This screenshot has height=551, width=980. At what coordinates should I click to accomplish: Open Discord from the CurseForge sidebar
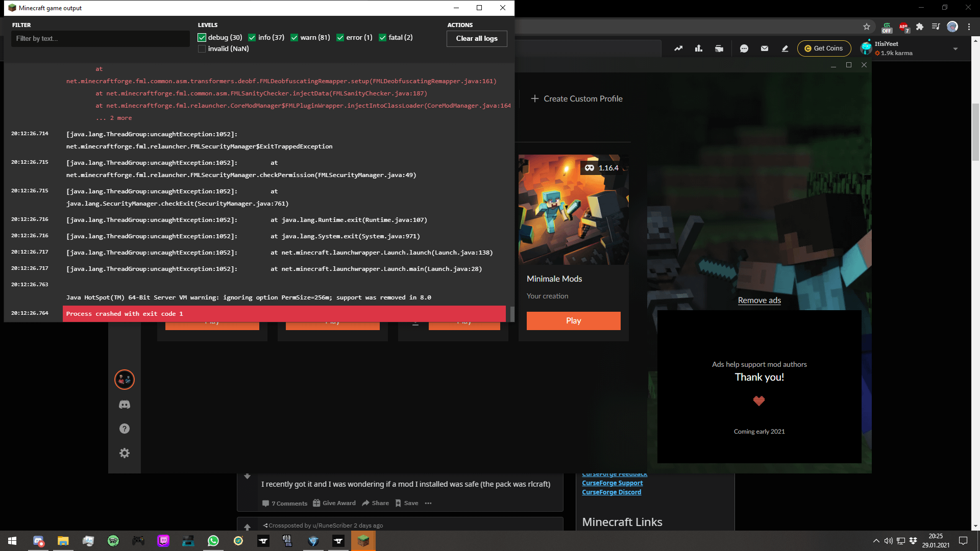pos(125,405)
